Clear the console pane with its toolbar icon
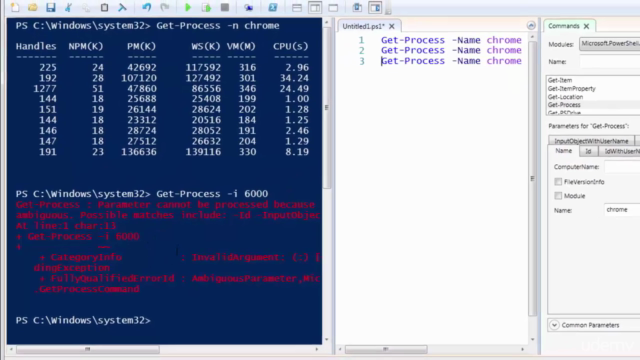The width and height of the screenshot is (640, 360). point(122,7)
